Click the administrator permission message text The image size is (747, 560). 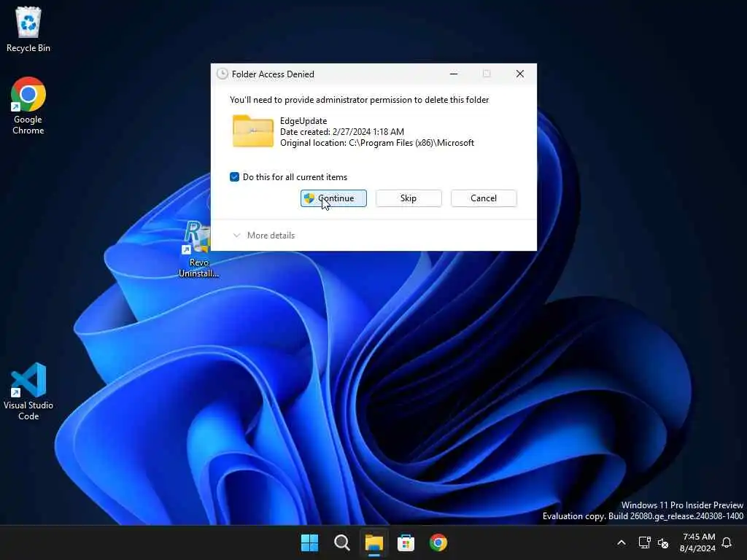point(359,100)
